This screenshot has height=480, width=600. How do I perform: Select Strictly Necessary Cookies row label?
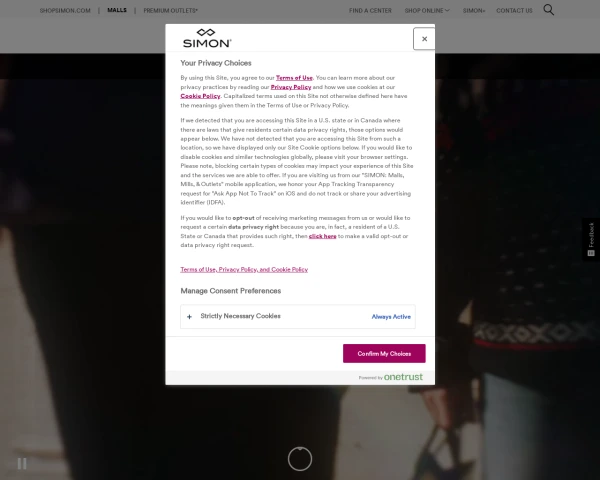240,316
